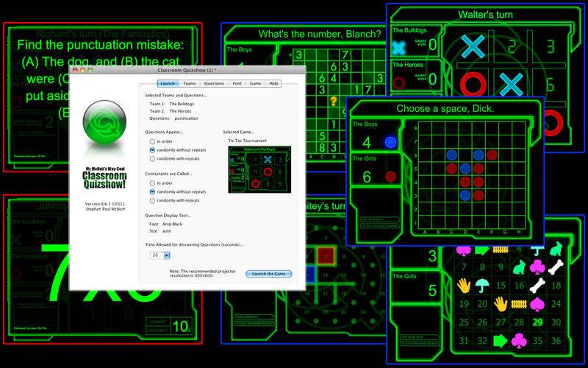Image resolution: width=588 pixels, height=368 pixels.
Task: Select "randomly without repeats" under Questions Appear
Action: [152, 150]
